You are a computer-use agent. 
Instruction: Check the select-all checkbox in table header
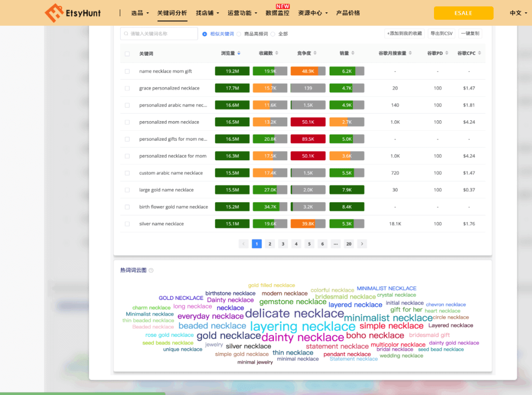(x=127, y=54)
